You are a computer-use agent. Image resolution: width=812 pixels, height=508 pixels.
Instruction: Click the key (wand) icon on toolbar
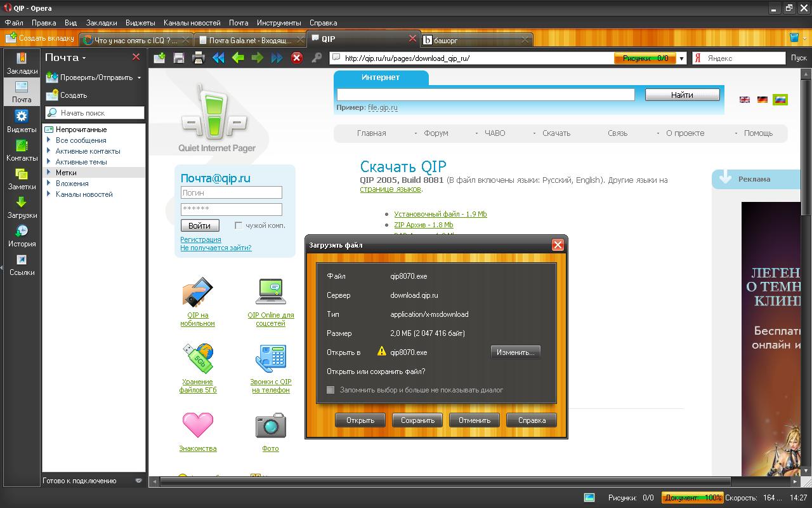click(317, 58)
